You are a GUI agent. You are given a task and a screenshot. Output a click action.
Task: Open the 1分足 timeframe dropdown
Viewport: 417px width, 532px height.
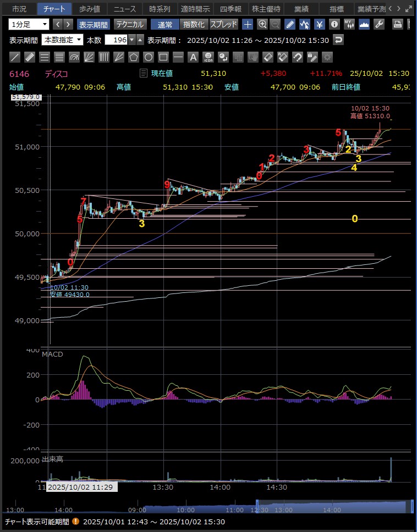(x=29, y=24)
